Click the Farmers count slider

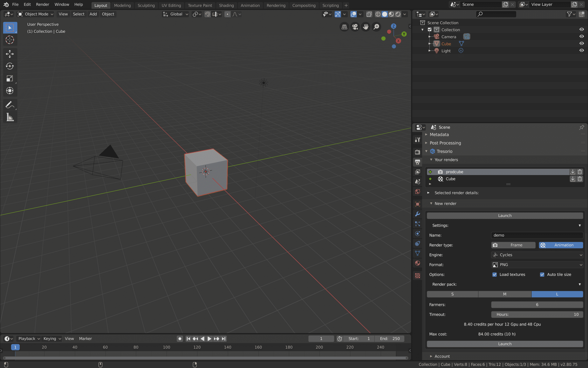(x=537, y=305)
